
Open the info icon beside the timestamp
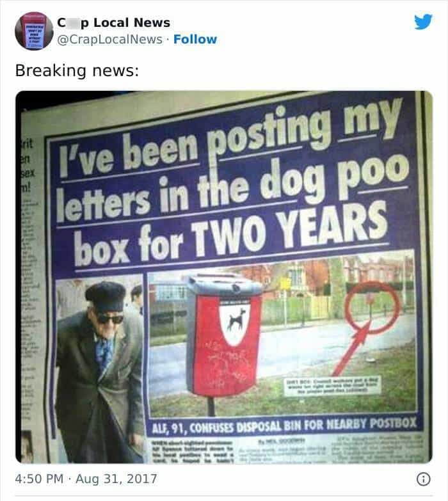pyautogui.click(x=424, y=479)
